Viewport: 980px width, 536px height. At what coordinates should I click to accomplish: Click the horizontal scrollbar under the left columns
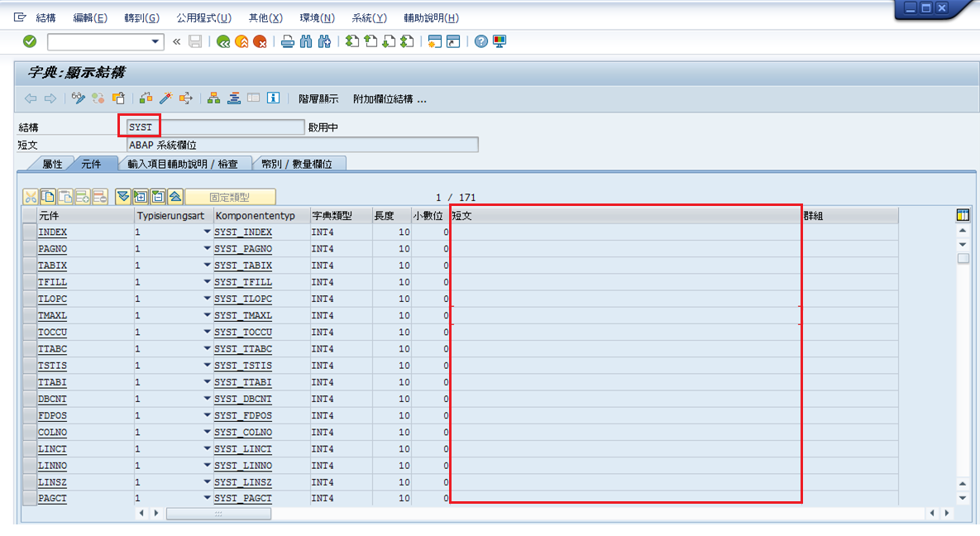tap(218, 514)
